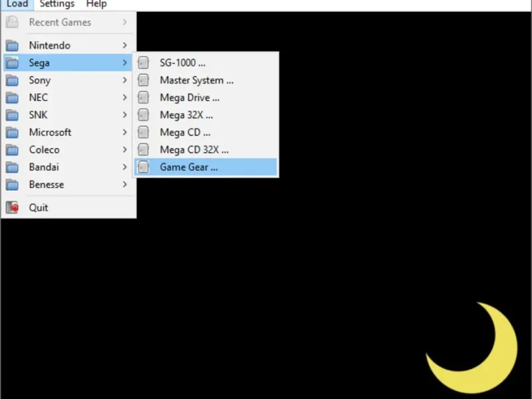Image resolution: width=532 pixels, height=399 pixels.
Task: Choose Quit from the Load menu
Action: [x=68, y=207]
